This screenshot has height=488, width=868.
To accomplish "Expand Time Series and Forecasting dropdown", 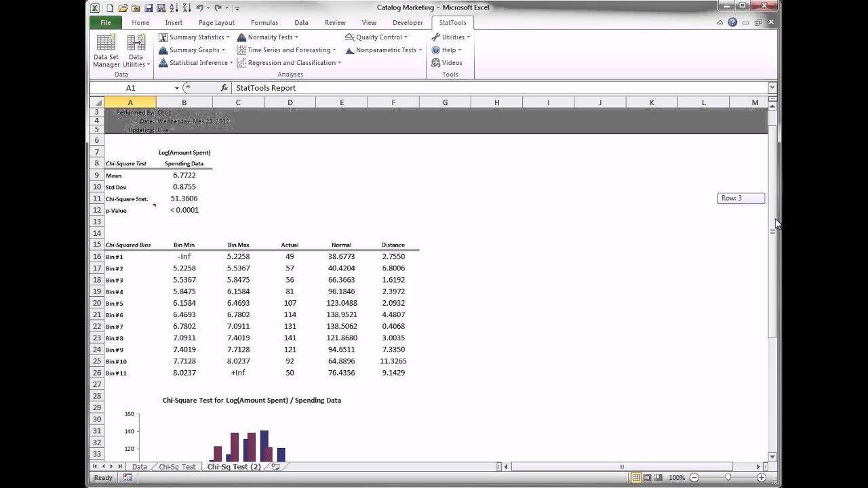I will point(287,50).
